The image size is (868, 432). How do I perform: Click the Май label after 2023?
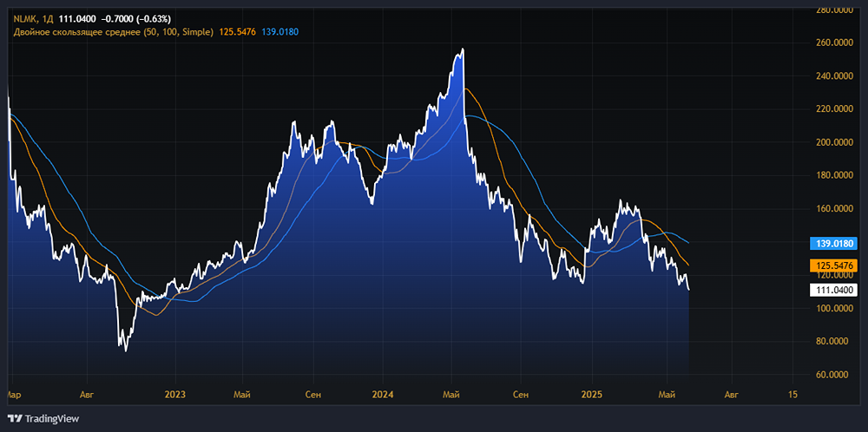coord(242,395)
